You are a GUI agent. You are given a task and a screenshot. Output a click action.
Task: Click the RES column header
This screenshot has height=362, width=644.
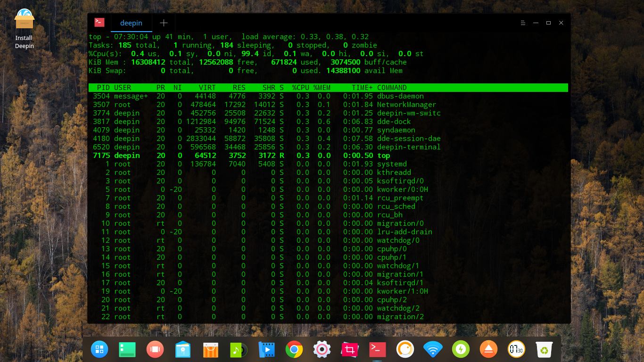pos(239,88)
